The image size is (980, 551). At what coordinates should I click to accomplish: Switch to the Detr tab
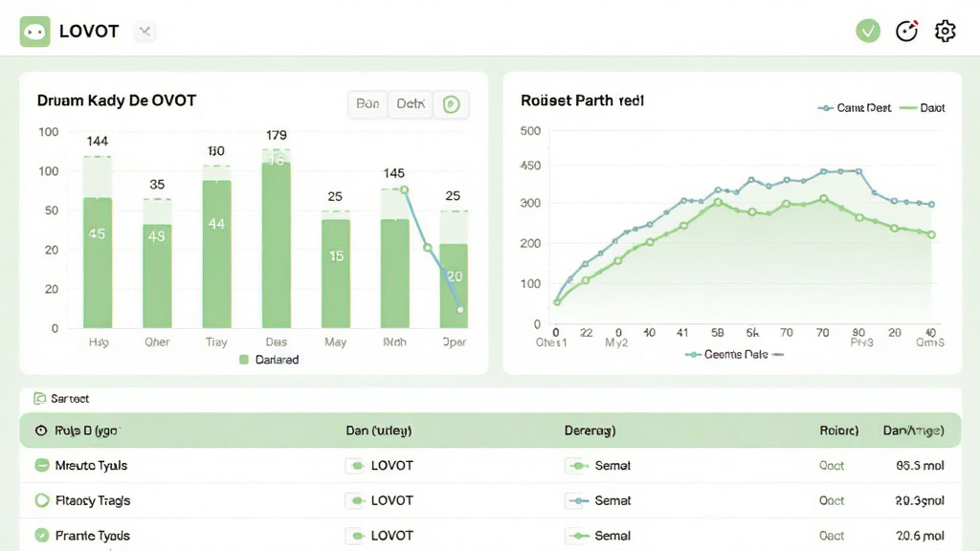coord(410,103)
